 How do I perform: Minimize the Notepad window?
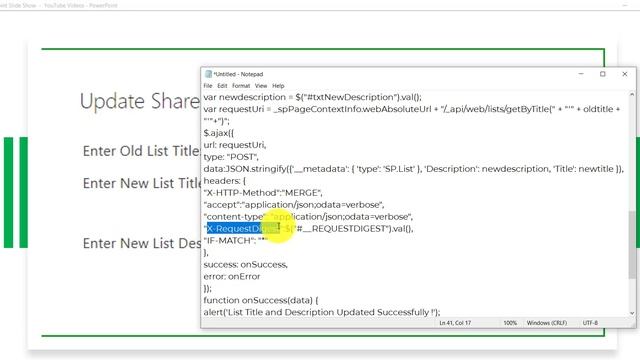tap(581, 74)
